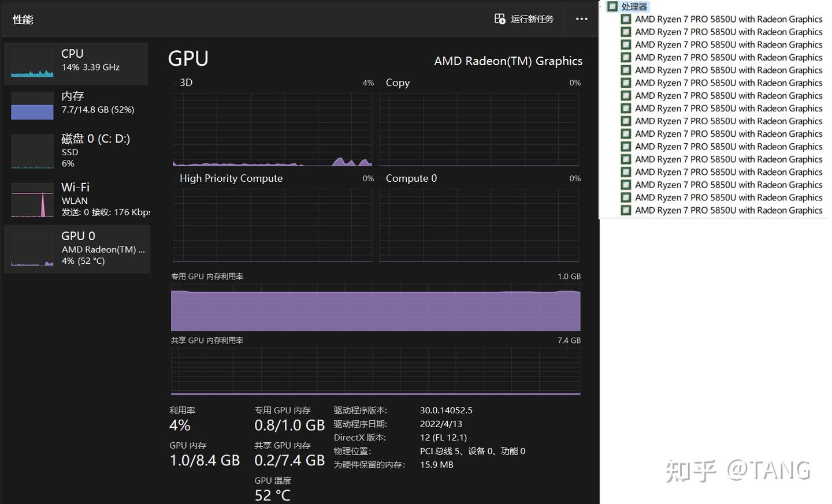
Task: Open the more options ellipsis menu
Action: (581, 18)
